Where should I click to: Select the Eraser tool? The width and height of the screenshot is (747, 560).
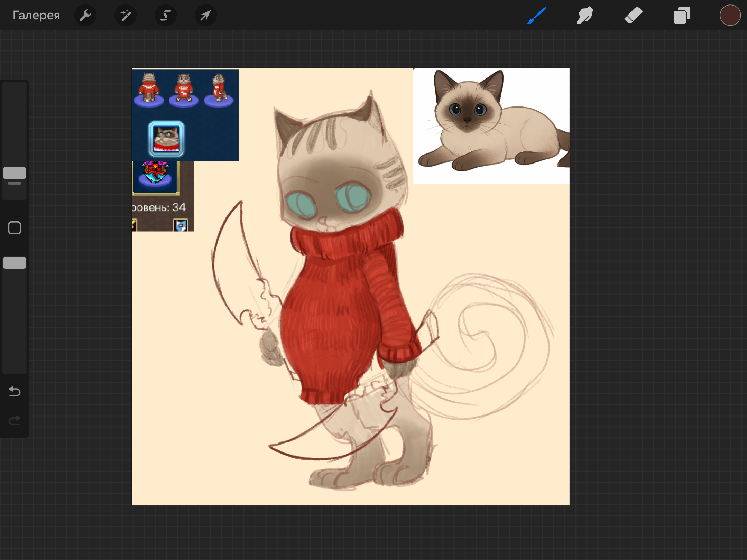click(x=633, y=15)
